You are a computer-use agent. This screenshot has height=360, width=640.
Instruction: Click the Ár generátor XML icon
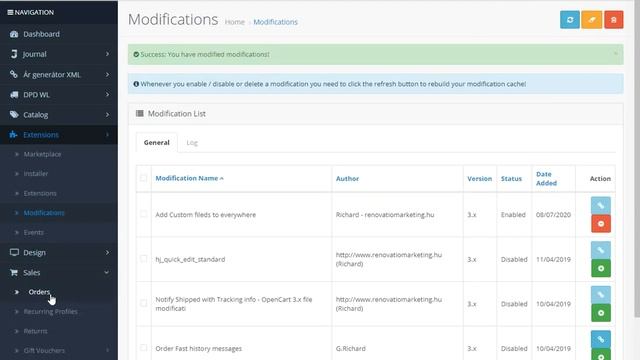coord(14,74)
